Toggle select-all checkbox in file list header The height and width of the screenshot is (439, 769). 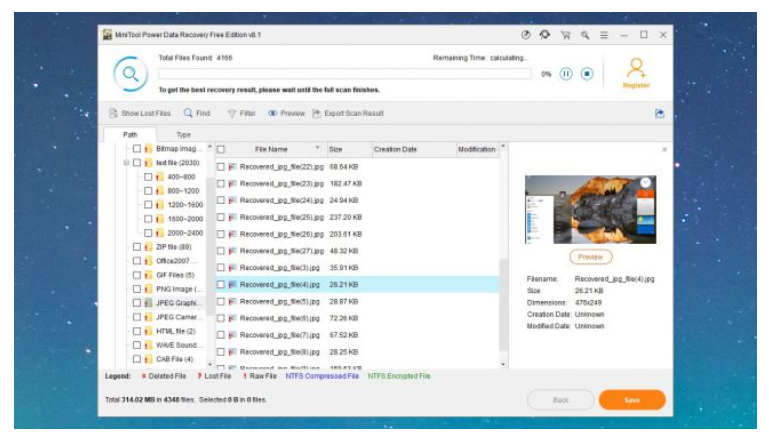[x=221, y=149]
